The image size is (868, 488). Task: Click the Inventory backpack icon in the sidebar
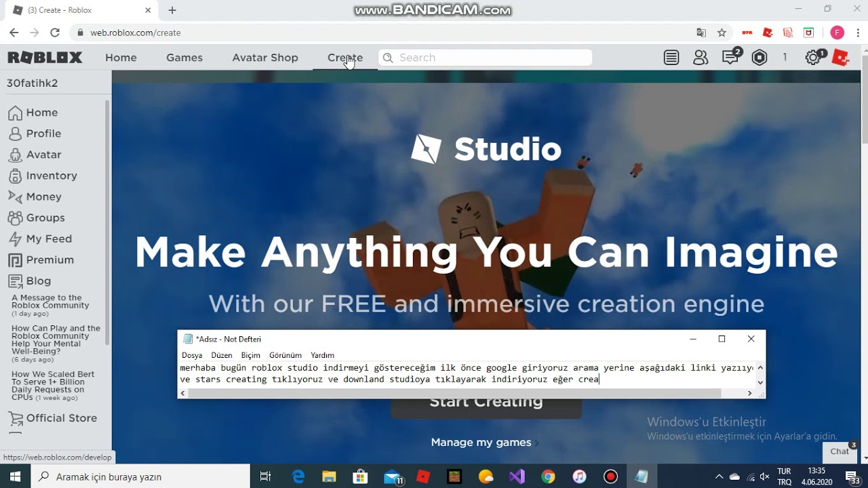tap(15, 176)
